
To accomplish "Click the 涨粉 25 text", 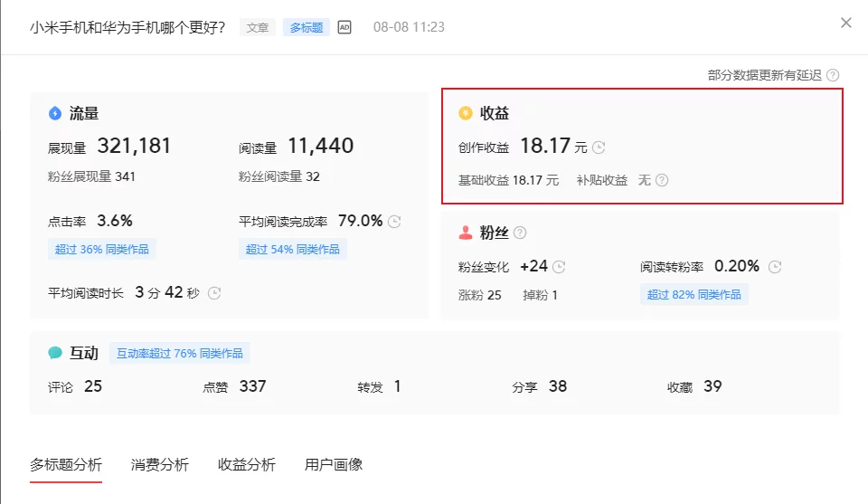I will tap(479, 295).
